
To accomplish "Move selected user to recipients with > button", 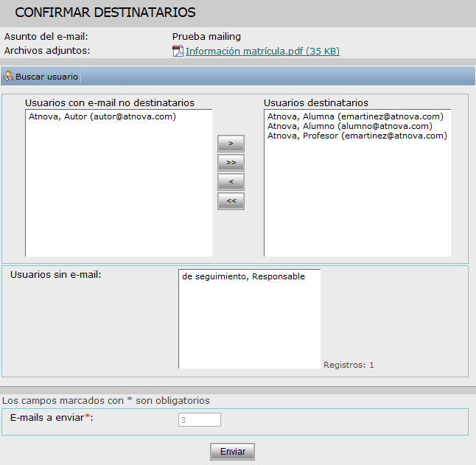I will click(x=231, y=144).
